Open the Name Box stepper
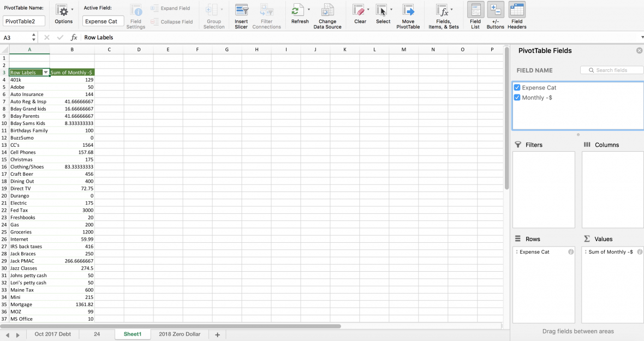Image resolution: width=644 pixels, height=341 pixels. (34, 37)
